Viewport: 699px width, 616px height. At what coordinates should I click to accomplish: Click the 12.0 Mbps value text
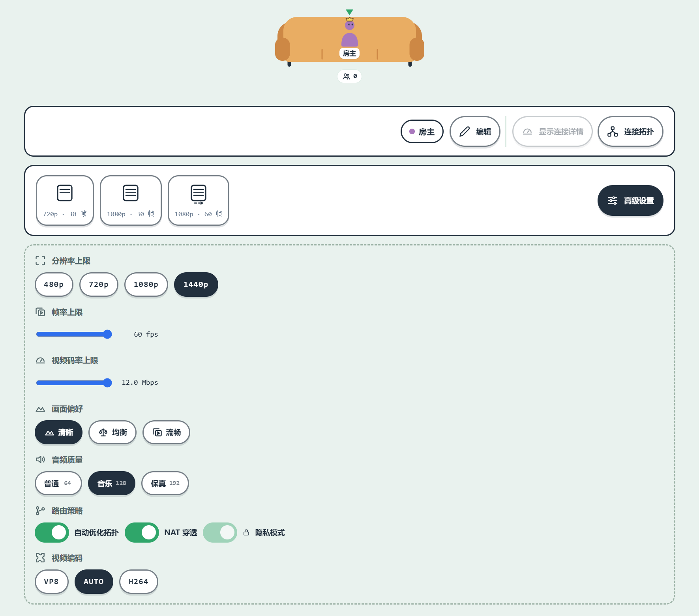pyautogui.click(x=140, y=382)
